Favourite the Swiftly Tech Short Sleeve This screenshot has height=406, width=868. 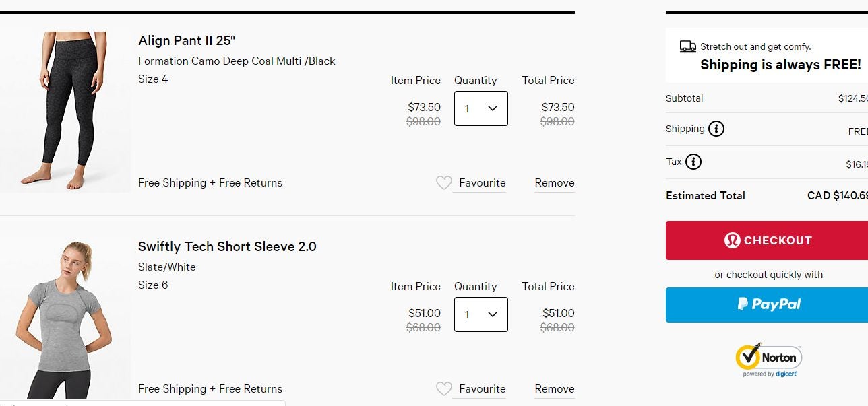pyautogui.click(x=482, y=389)
